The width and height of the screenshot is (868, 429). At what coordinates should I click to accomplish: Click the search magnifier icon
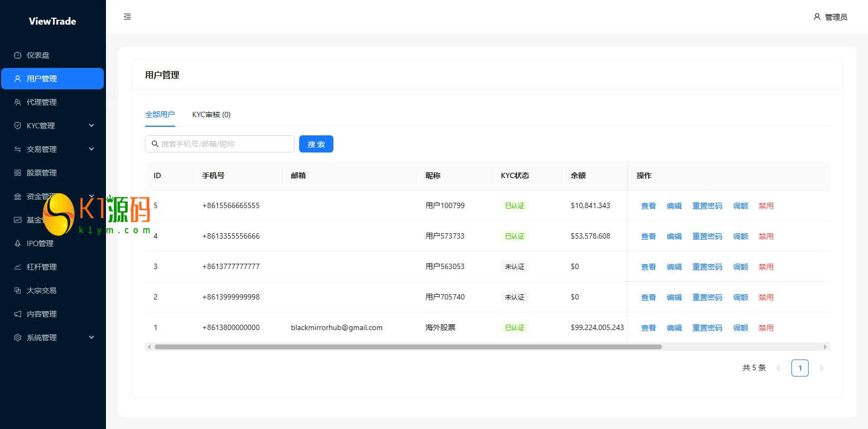coord(155,144)
